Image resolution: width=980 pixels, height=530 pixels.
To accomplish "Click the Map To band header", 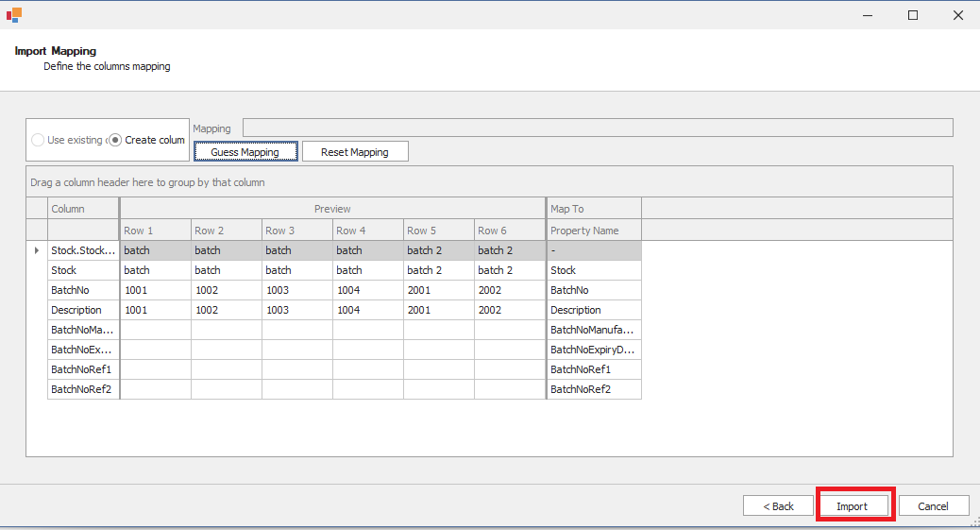I will click(x=595, y=209).
